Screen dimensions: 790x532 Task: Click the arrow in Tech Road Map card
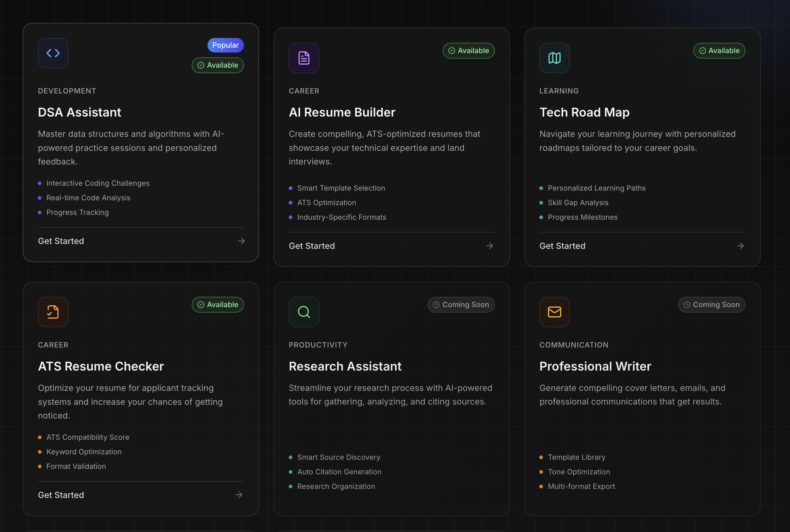tap(740, 246)
